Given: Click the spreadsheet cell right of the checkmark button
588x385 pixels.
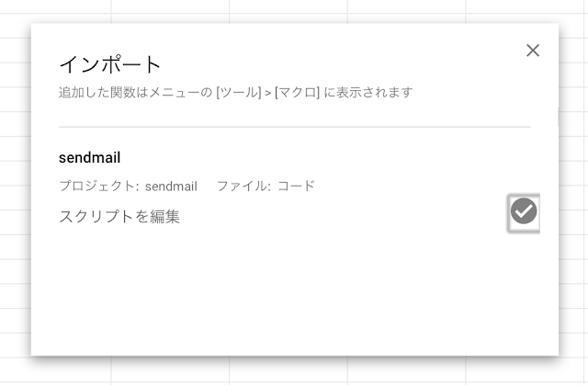Looking at the screenshot, I should 573,222.
